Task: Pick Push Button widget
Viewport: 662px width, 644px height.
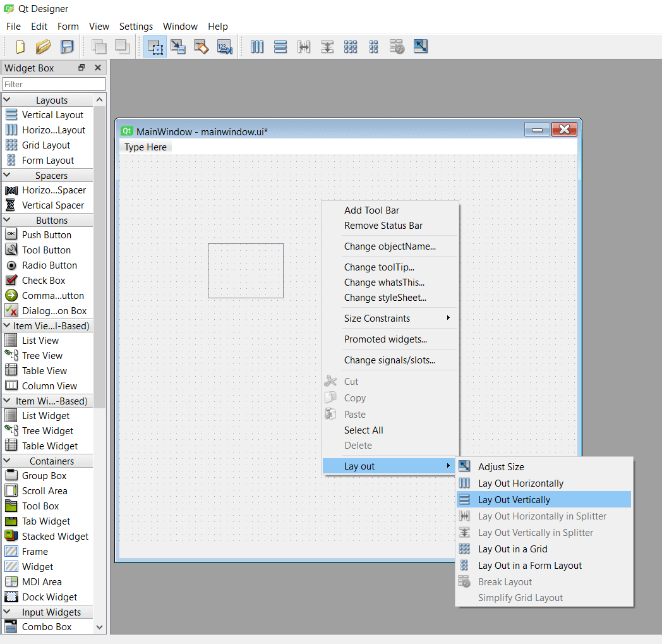Action: pyautogui.click(x=47, y=235)
